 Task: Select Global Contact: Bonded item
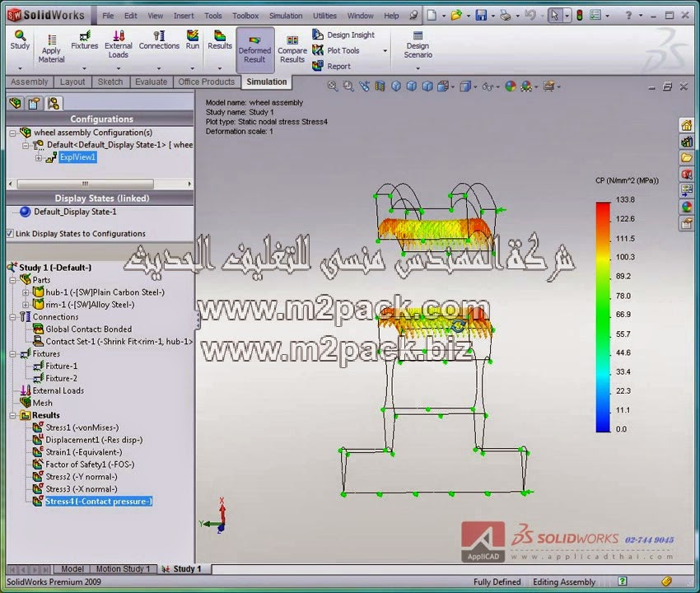click(x=88, y=329)
